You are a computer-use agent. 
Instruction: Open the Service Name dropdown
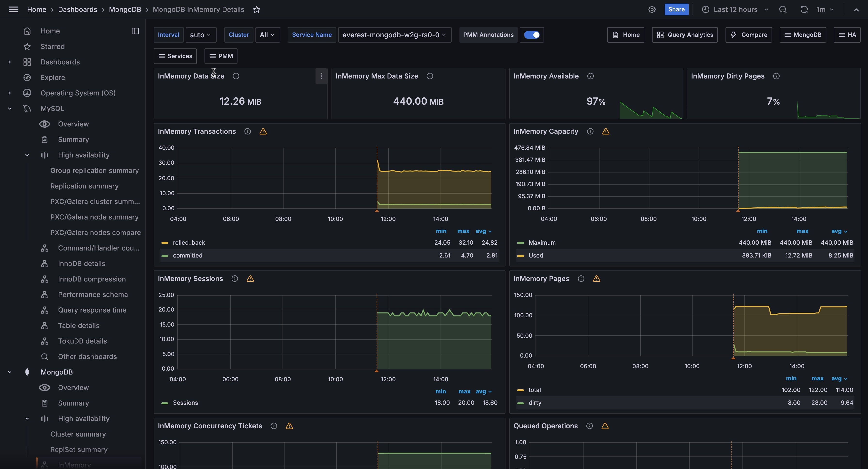394,35
